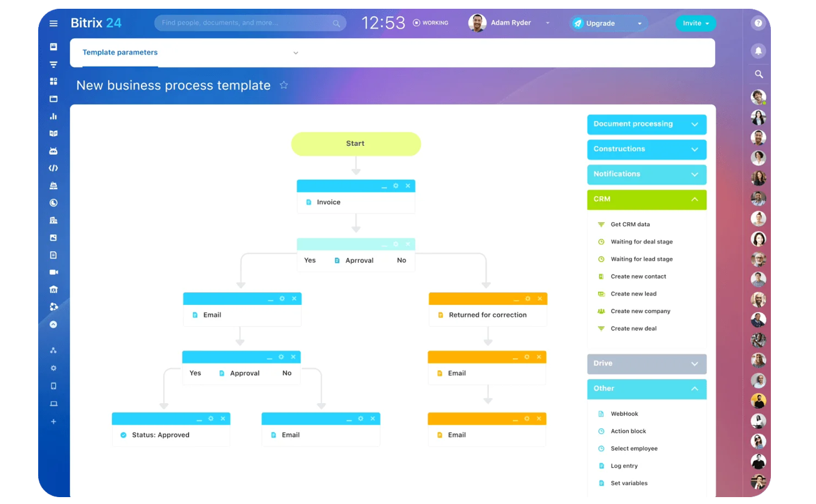Click Adam Ryder's profile avatar
The width and height of the screenshot is (816, 504).
tap(477, 23)
